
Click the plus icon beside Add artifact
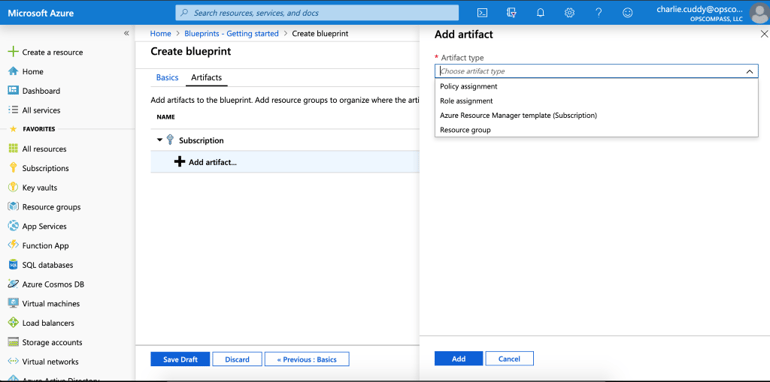pyautogui.click(x=180, y=162)
